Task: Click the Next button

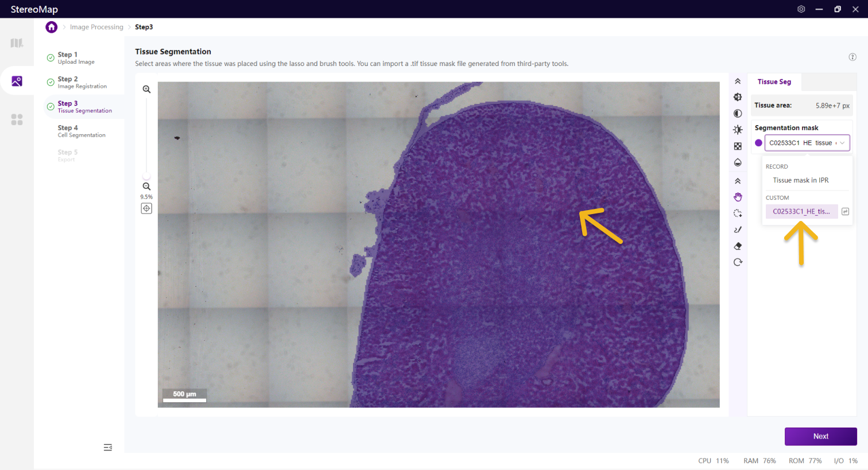Action: coord(820,436)
